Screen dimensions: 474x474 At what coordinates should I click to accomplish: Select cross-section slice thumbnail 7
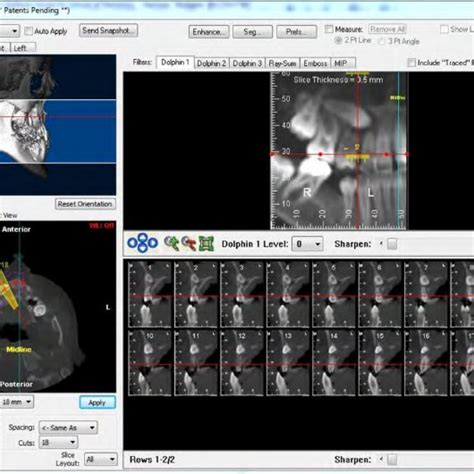tap(426, 294)
